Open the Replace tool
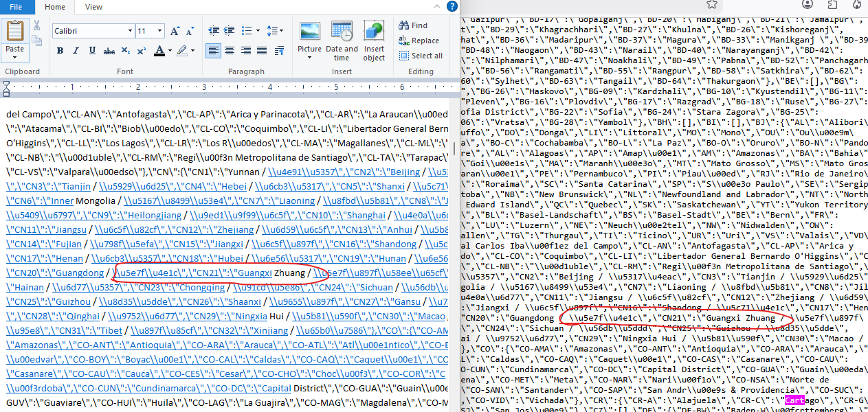Screen dimensions: 868x412 pyautogui.click(x=419, y=41)
